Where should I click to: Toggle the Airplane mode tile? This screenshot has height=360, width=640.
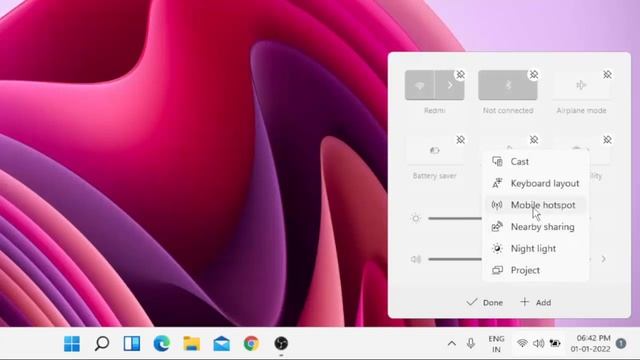click(x=581, y=85)
